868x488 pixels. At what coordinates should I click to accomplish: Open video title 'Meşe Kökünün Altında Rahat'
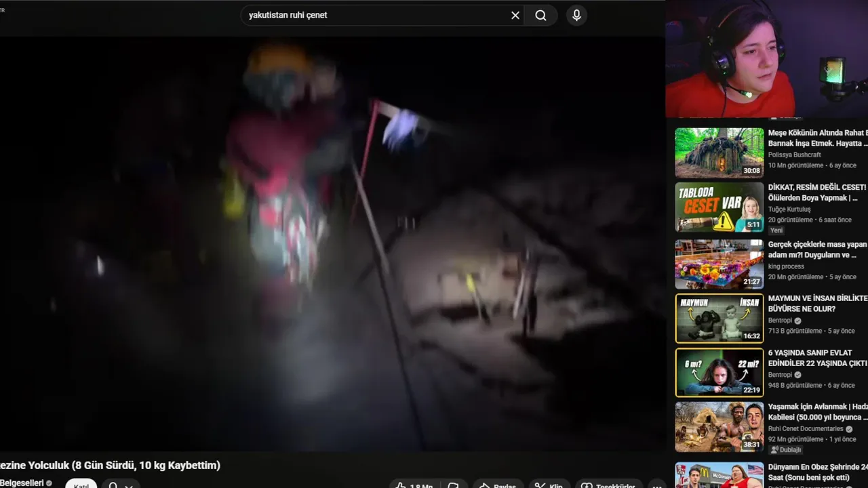tap(818, 138)
